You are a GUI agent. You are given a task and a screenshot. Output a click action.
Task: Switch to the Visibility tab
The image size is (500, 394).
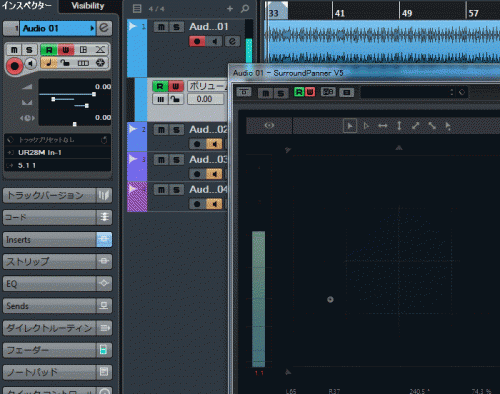88,6
